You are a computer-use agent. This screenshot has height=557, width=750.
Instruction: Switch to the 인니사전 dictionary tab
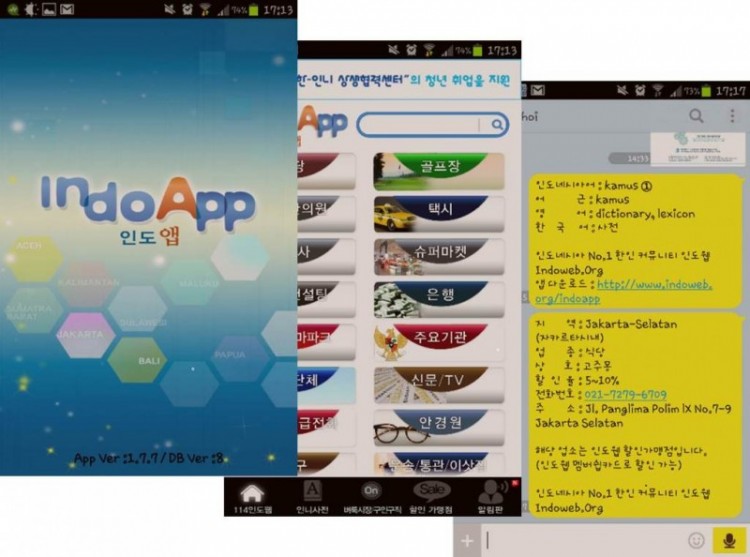pos(312,498)
